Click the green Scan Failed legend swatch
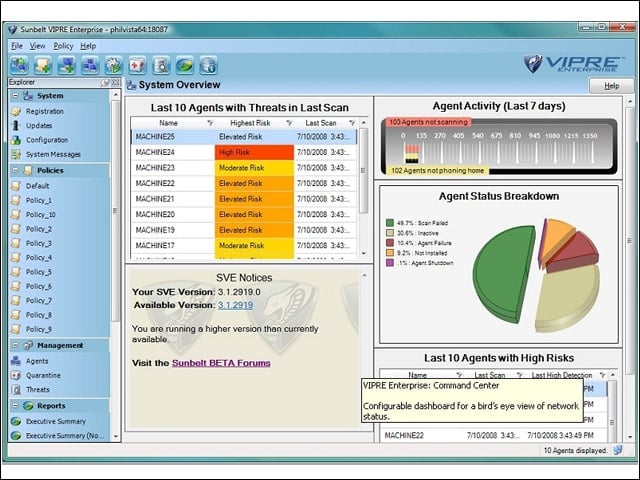 click(x=390, y=223)
